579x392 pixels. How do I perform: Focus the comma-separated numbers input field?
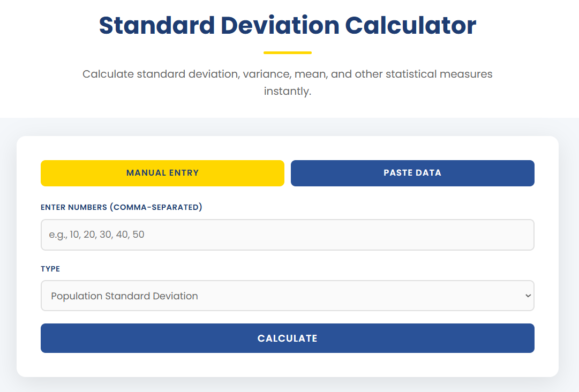click(x=288, y=235)
